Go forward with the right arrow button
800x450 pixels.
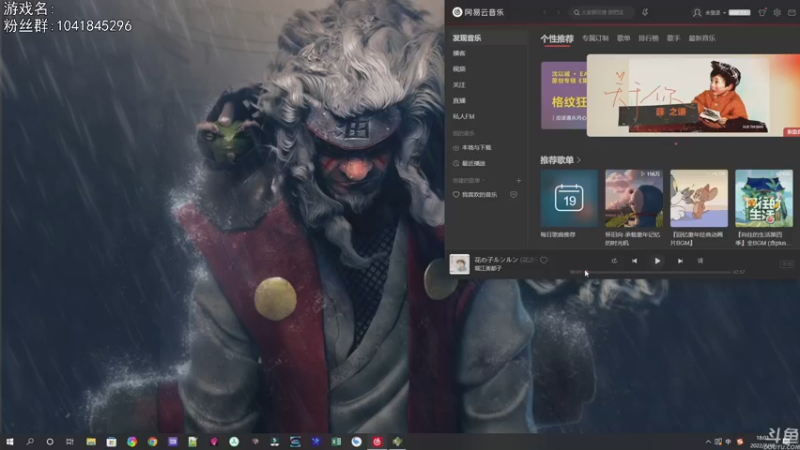pyautogui.click(x=558, y=12)
